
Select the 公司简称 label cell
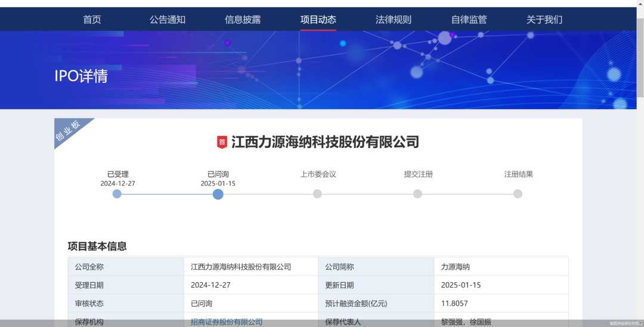(376, 267)
